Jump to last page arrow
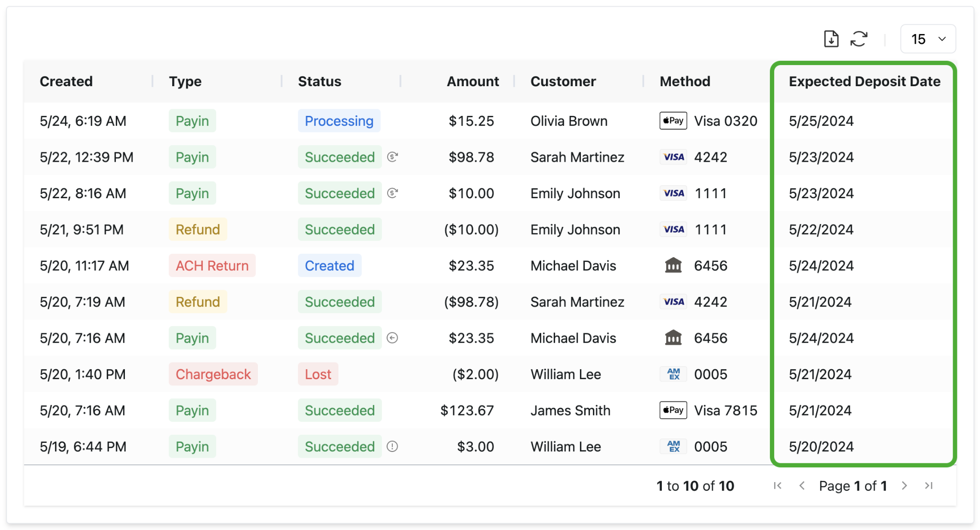 929,485
